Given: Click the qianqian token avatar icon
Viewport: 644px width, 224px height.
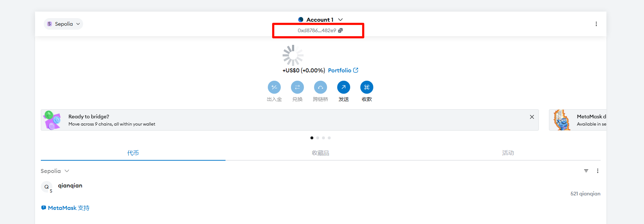Looking at the screenshot, I should point(47,187).
